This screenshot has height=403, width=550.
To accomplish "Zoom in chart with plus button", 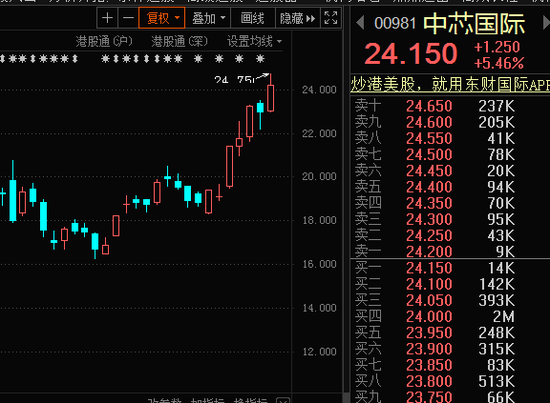I will (x=107, y=18).
